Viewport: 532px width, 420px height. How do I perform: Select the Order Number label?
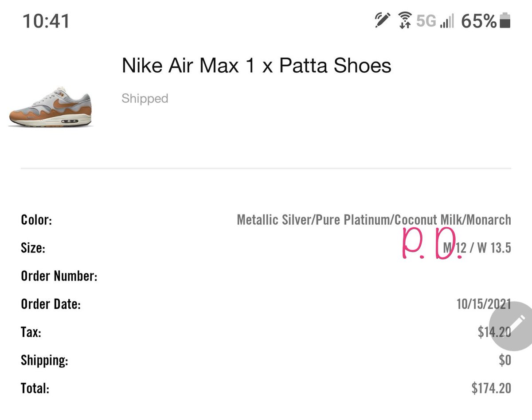click(59, 276)
